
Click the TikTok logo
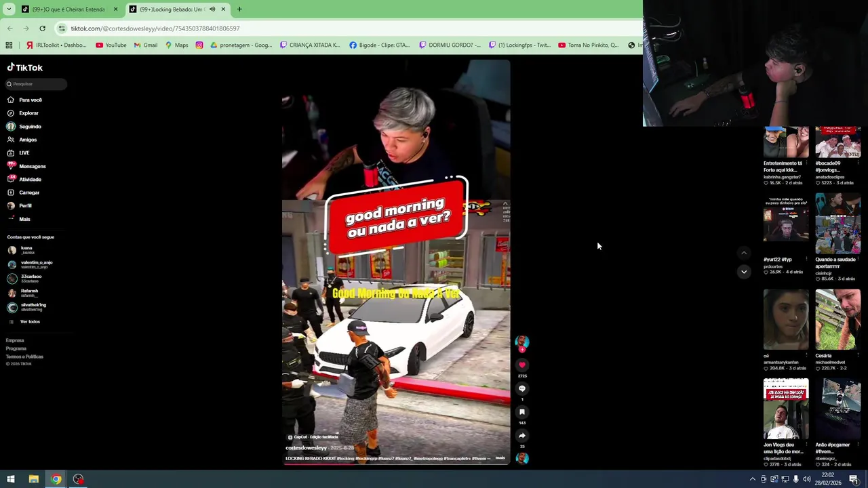tap(25, 68)
